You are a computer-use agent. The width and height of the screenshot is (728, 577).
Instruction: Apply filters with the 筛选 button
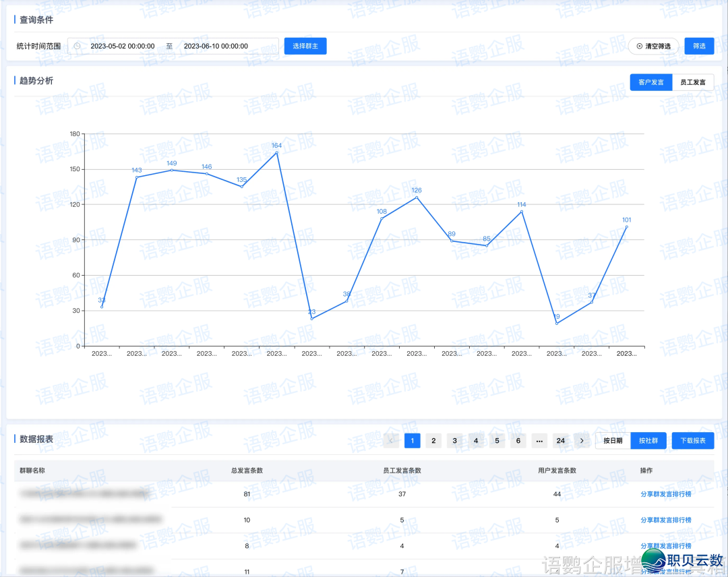click(x=699, y=47)
